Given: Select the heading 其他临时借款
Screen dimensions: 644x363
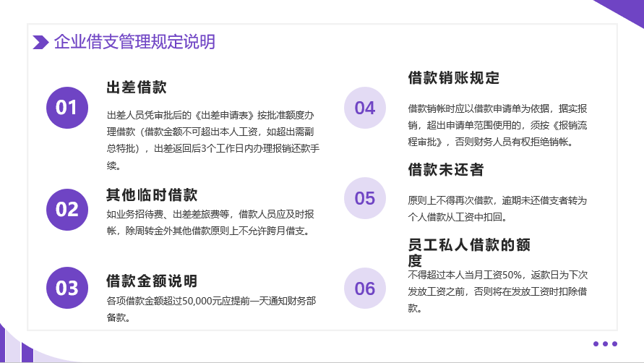Looking at the screenshot, I should 152,195.
